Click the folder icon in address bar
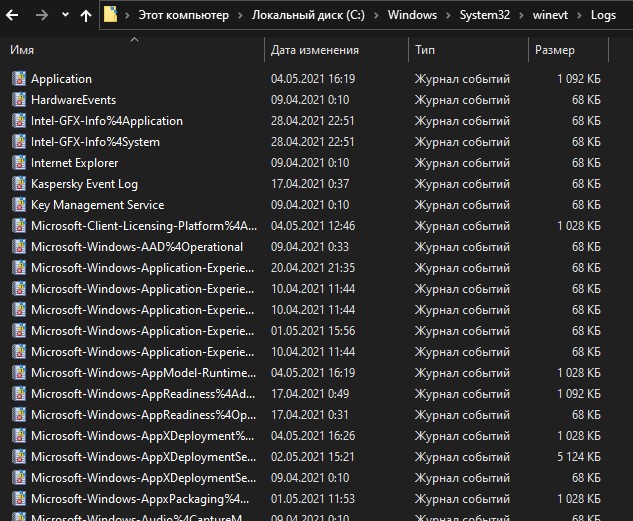633x521 pixels. (x=112, y=16)
